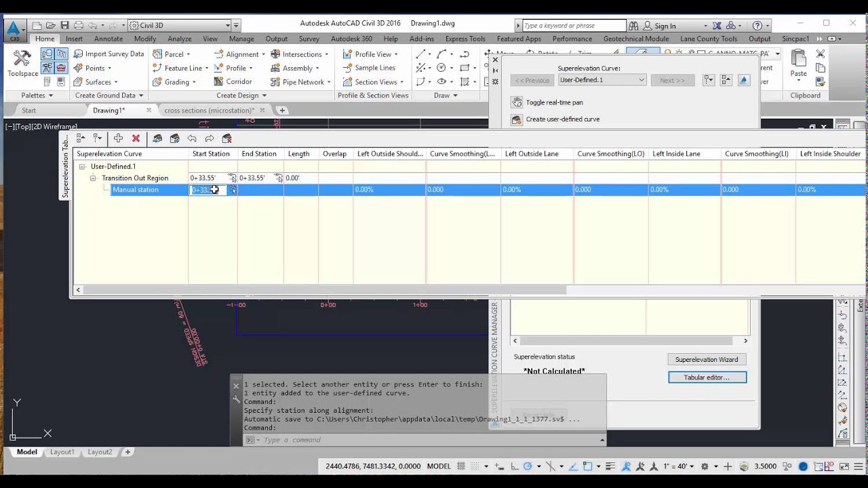Click the Superelevation Wizard button
This screenshot has width=868, height=488.
pos(707,360)
